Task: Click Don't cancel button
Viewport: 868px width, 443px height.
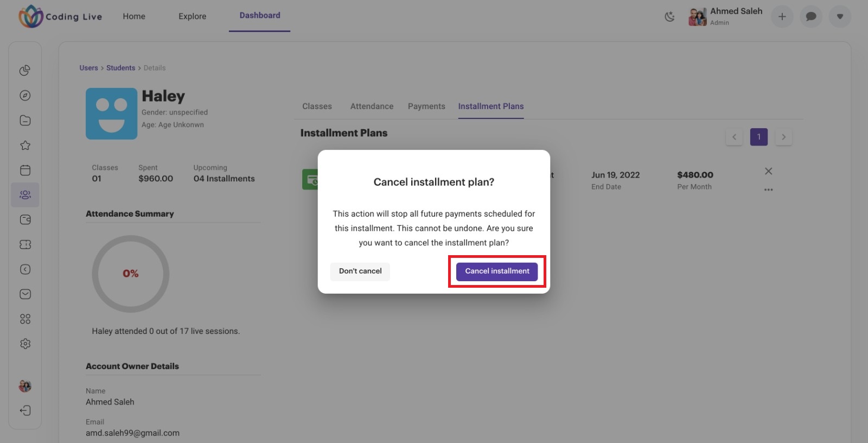Action: [360, 271]
